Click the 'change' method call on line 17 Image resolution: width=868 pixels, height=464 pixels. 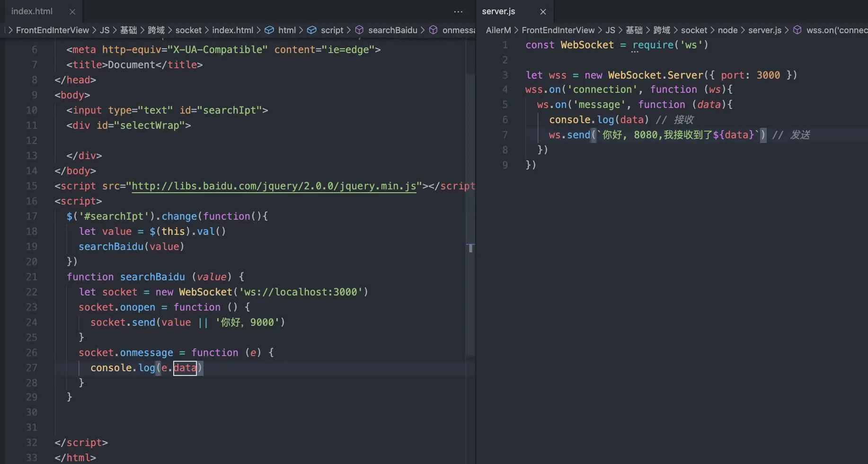[179, 216]
